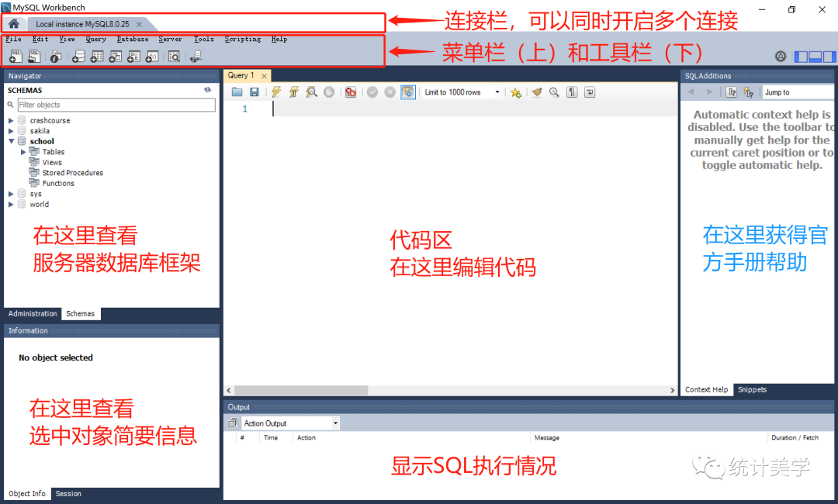
Task: Click the editor horizontal scrollbar thumb
Action: (x=301, y=390)
